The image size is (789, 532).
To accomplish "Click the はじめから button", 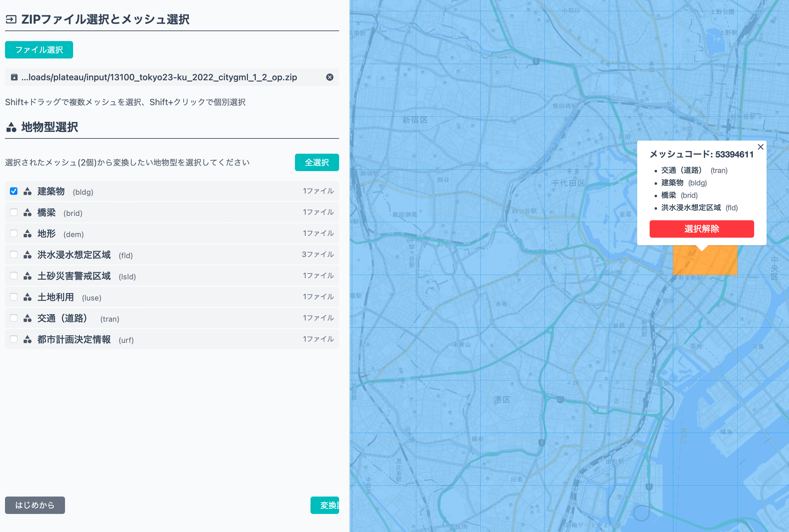I will 35,505.
